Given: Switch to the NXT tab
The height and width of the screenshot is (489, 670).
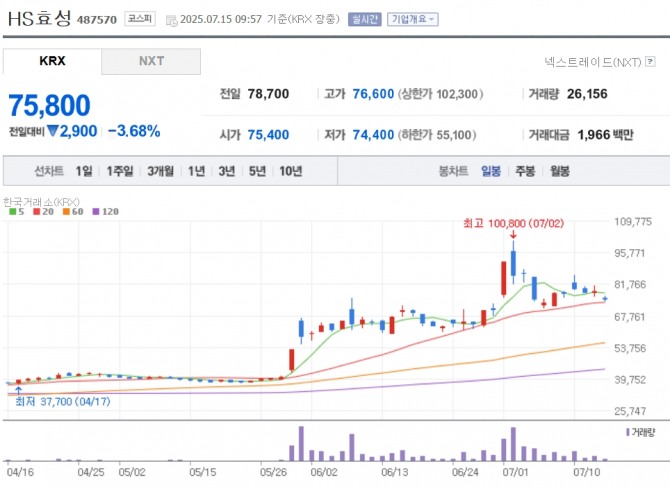Looking at the screenshot, I should pyautogui.click(x=151, y=61).
